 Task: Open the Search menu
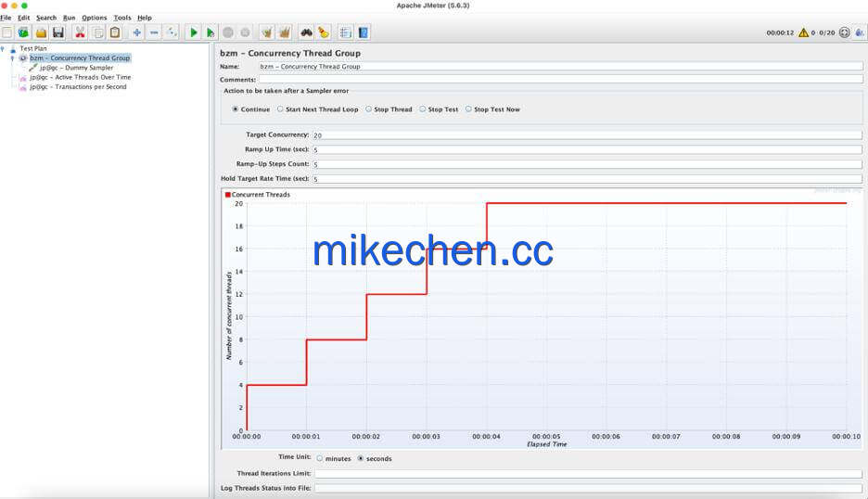[x=46, y=18]
